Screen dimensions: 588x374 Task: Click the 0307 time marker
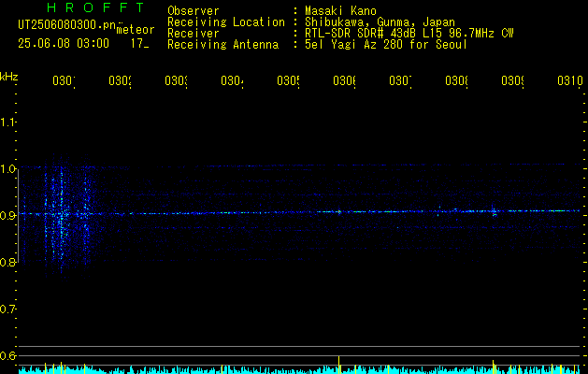[400, 80]
